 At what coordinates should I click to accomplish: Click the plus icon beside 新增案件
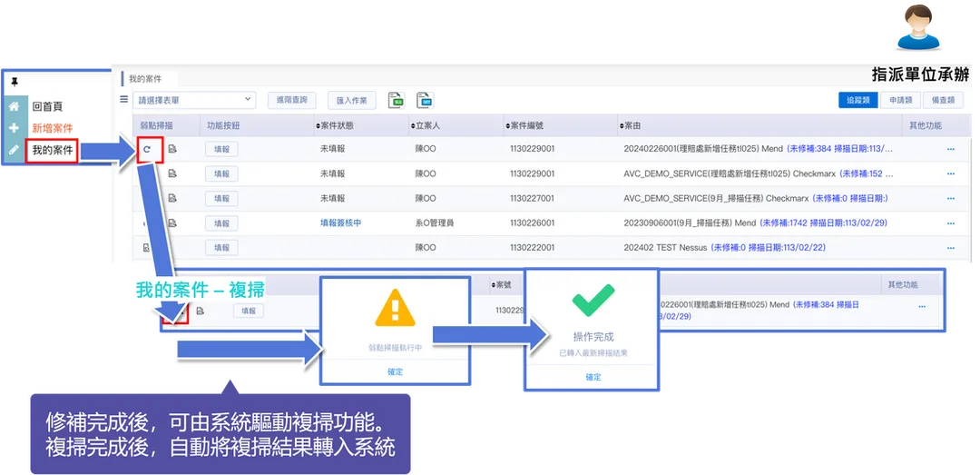(x=14, y=128)
